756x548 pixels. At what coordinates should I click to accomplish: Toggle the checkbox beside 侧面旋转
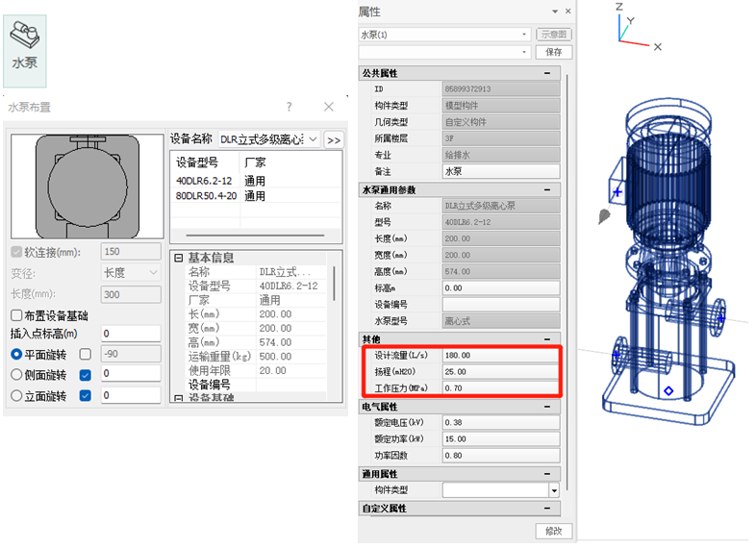[x=86, y=375]
